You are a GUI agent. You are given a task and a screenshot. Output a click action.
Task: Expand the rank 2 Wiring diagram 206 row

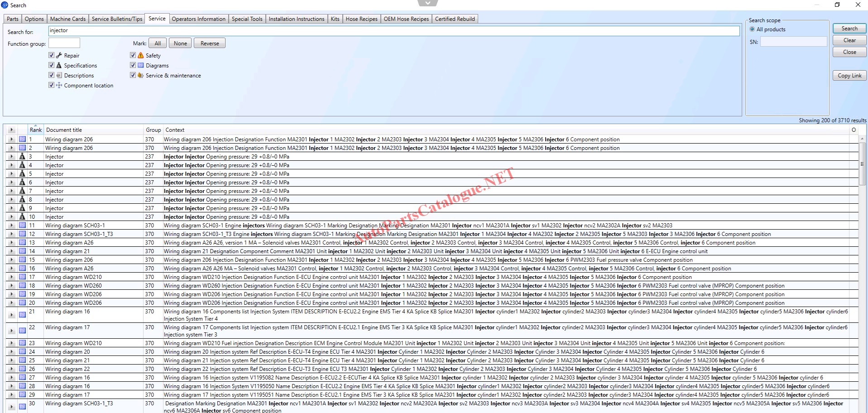[x=11, y=148]
